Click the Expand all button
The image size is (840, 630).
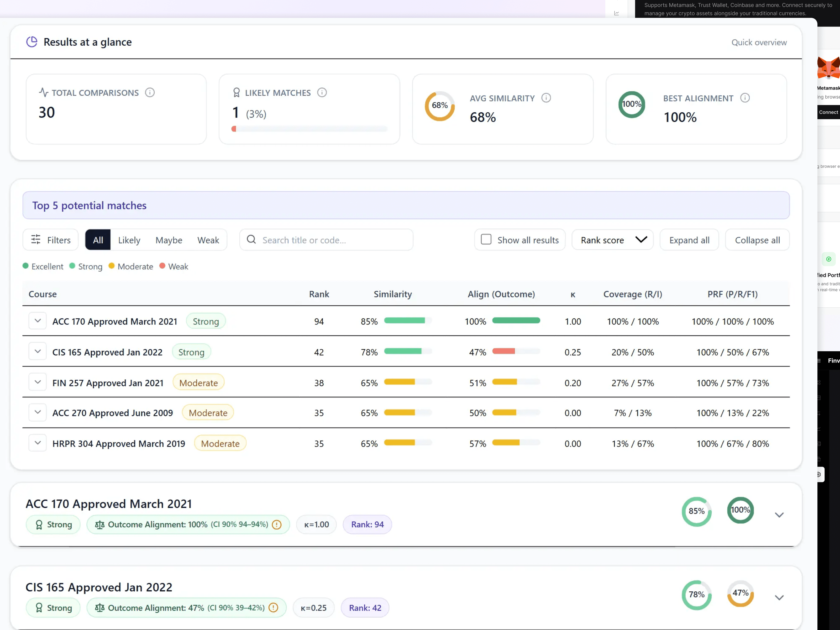689,240
